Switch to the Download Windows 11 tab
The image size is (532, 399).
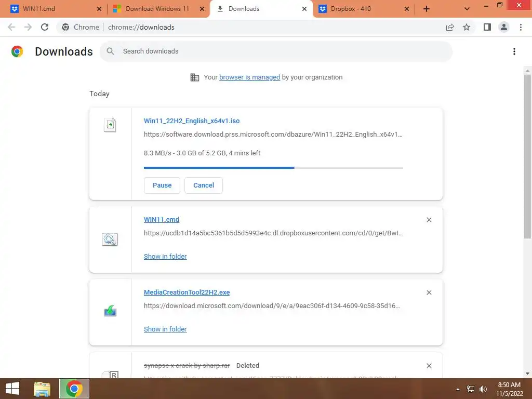(x=158, y=9)
